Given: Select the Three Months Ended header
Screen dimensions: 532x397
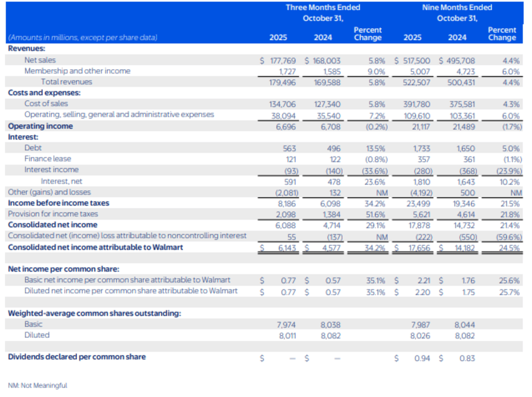Looking at the screenshot, I should [x=323, y=7].
